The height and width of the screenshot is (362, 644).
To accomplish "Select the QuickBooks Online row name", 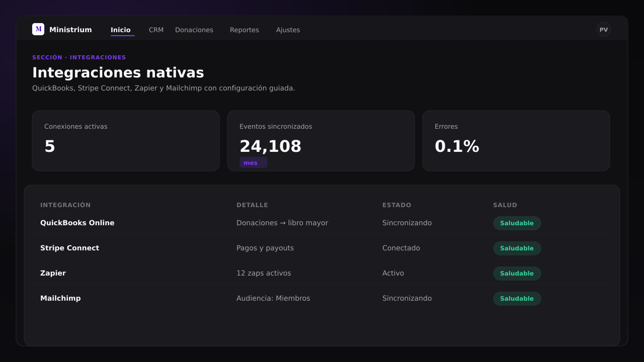I will [77, 223].
